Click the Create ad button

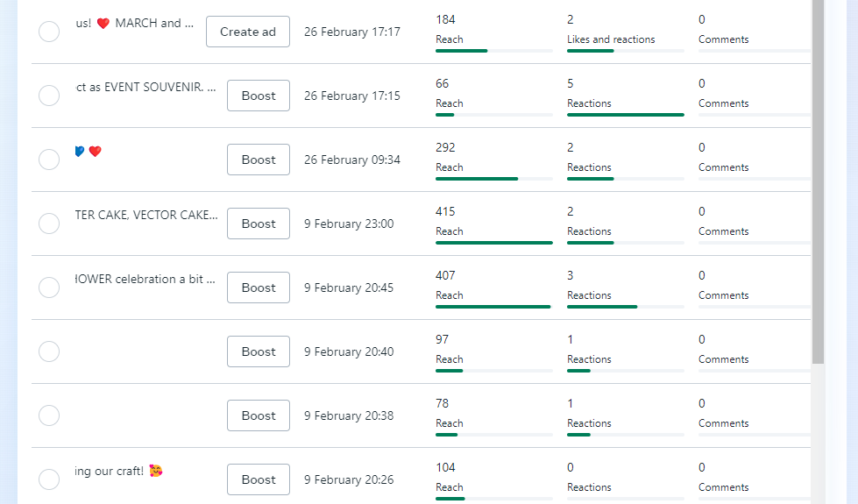click(x=248, y=32)
